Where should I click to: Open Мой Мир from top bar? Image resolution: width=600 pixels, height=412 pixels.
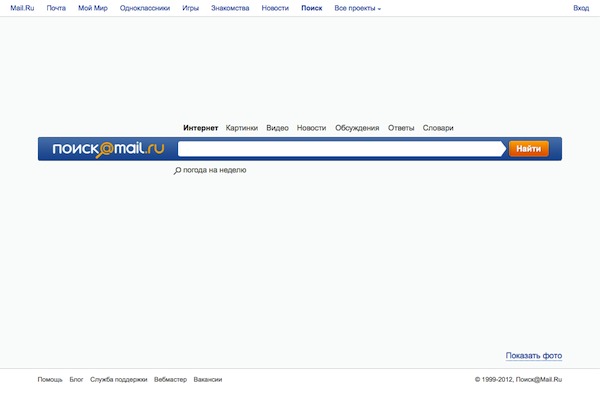click(93, 8)
